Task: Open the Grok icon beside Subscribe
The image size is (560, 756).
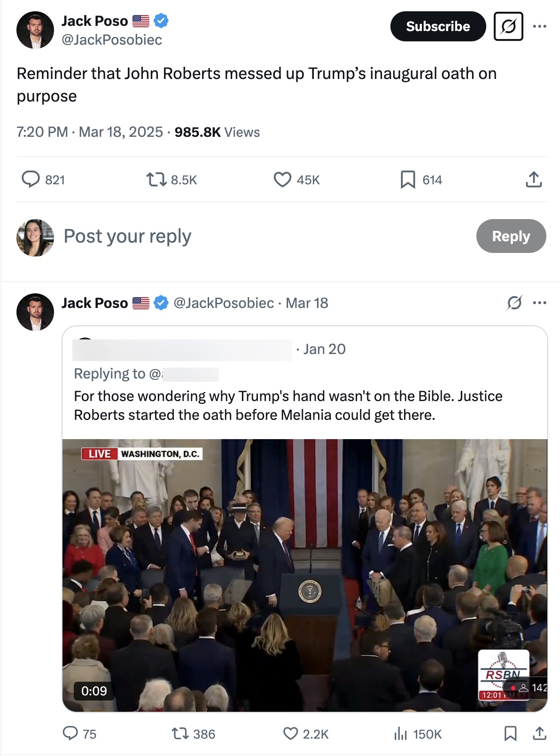Action: [x=508, y=26]
